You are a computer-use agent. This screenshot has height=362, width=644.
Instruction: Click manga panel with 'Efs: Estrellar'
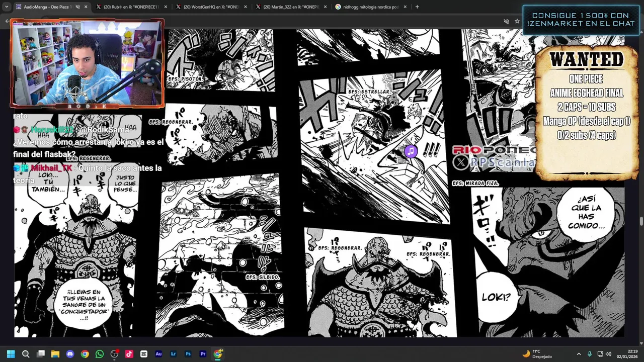tap(375, 147)
